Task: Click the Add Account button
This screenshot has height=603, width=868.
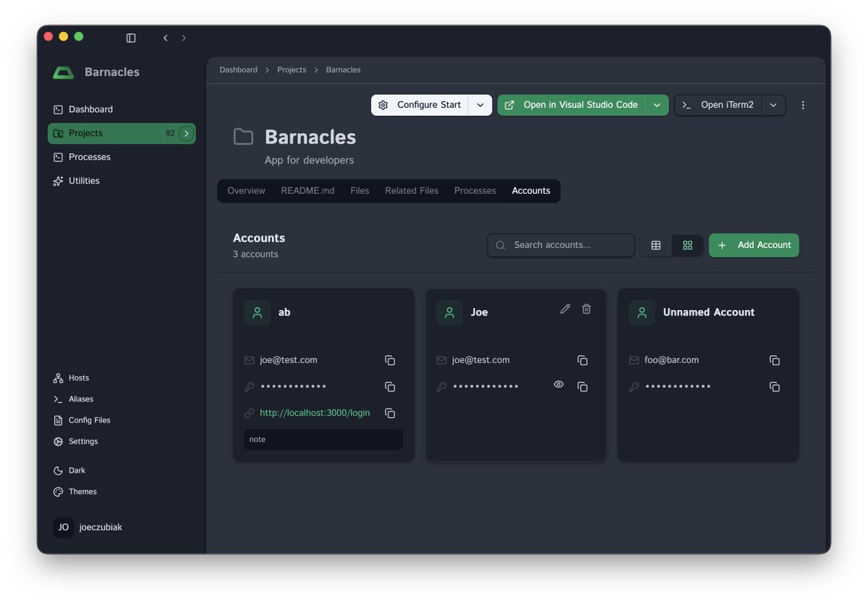Action: [754, 245]
